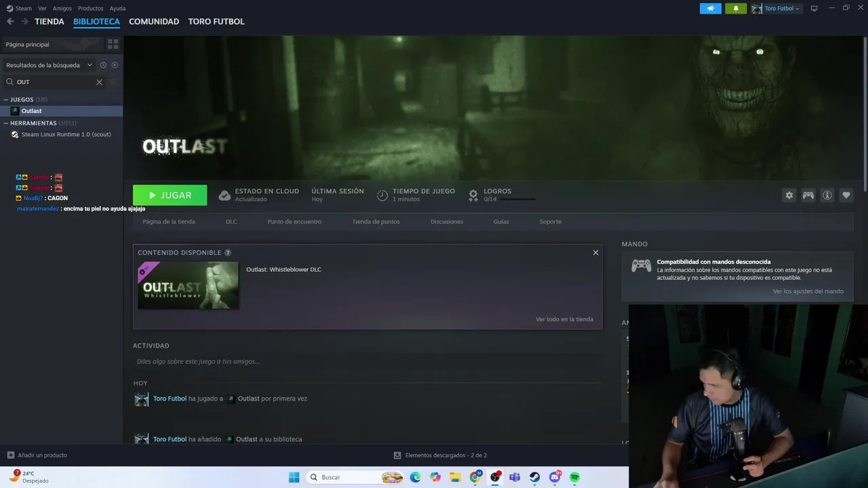
Task: Click the cloud status icon
Action: pyautogui.click(x=224, y=195)
